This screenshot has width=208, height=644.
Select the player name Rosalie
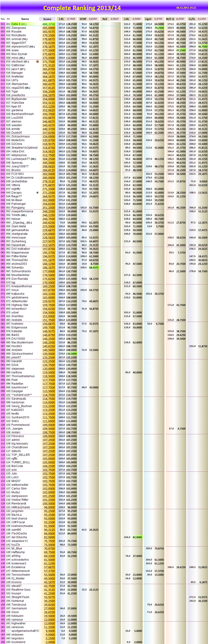(16, 32)
